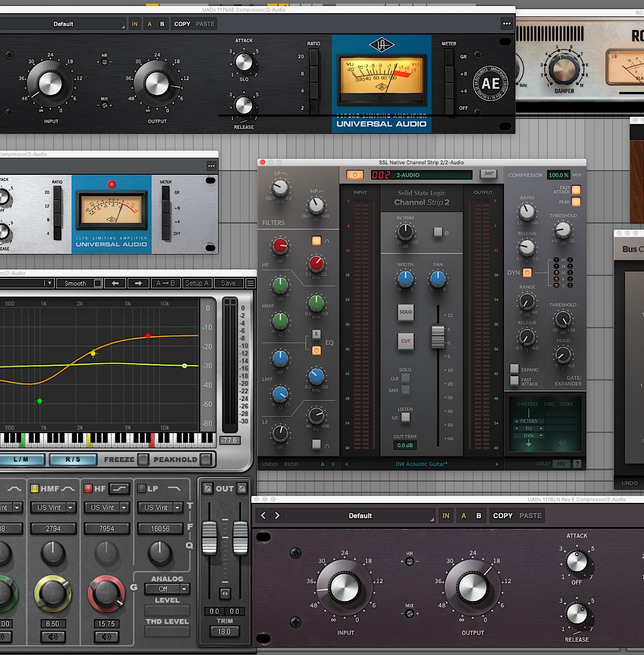This screenshot has width=644, height=655.
Task: Invert right OUT channel phase
Action: point(242,488)
